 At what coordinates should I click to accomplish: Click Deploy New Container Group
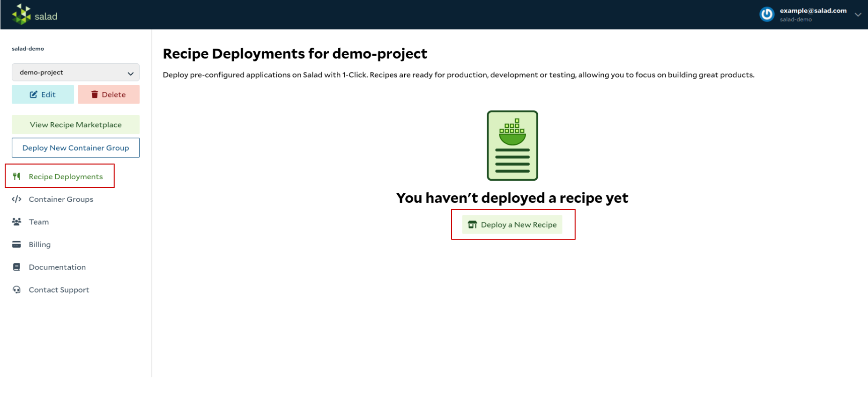(x=75, y=148)
